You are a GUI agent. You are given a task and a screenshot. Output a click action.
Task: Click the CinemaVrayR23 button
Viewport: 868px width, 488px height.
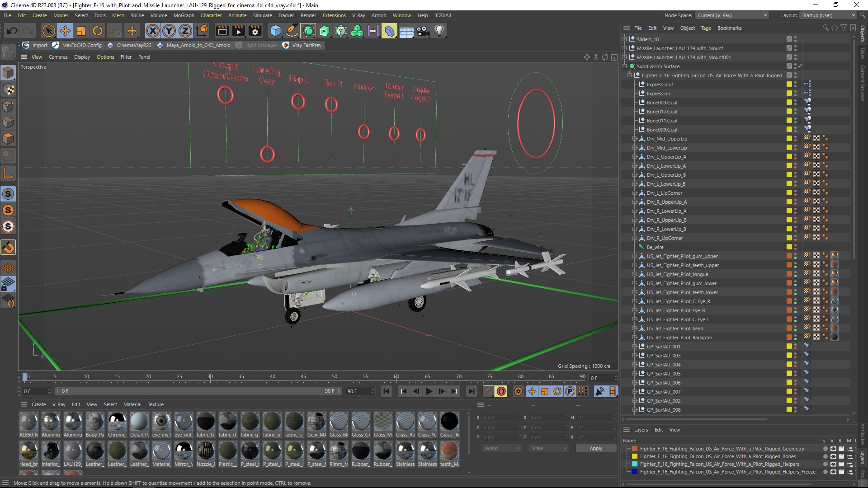coord(129,45)
